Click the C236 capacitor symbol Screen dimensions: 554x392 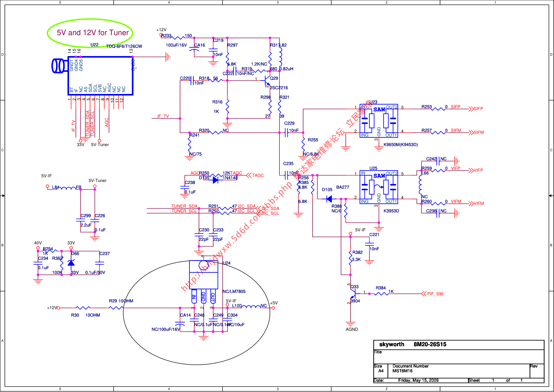tap(438, 213)
